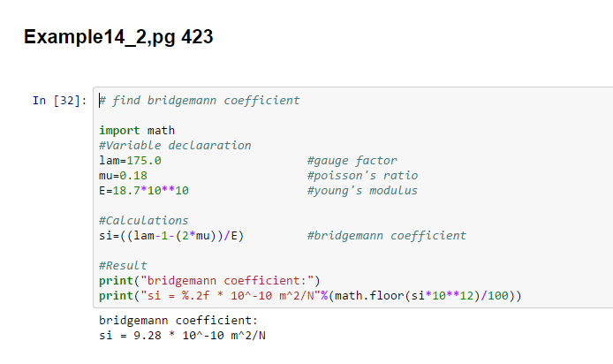The height and width of the screenshot is (364, 613).
Task: Select the In [32] cell prompt
Action: 59,101
